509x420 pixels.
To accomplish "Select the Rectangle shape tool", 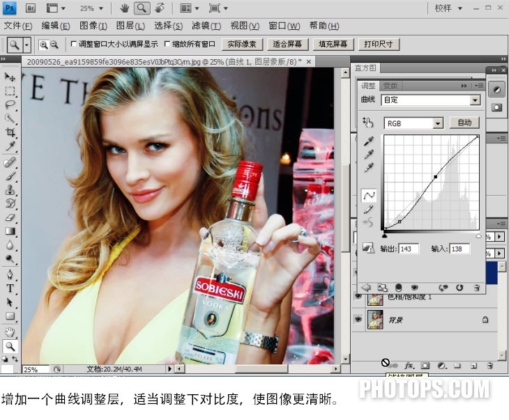I will point(10,316).
